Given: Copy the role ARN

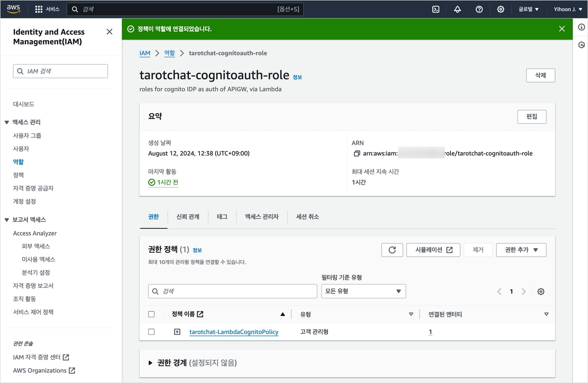Looking at the screenshot, I should point(357,153).
